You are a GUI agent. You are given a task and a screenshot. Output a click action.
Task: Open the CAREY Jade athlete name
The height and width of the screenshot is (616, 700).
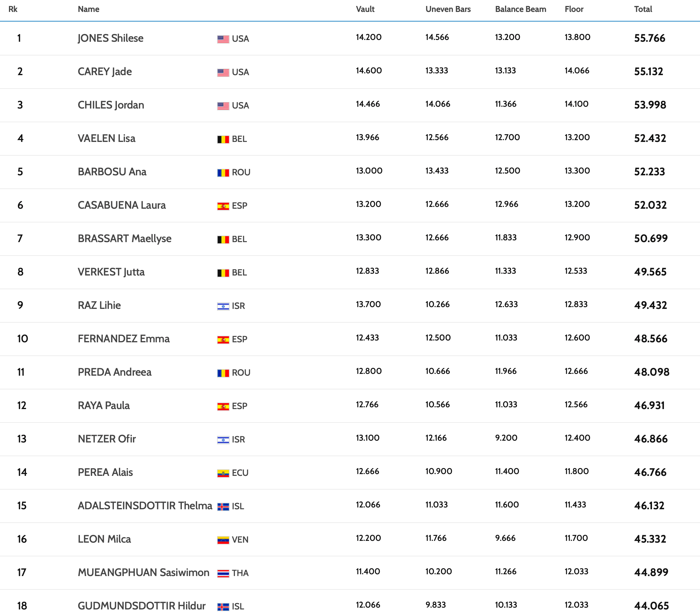point(104,72)
